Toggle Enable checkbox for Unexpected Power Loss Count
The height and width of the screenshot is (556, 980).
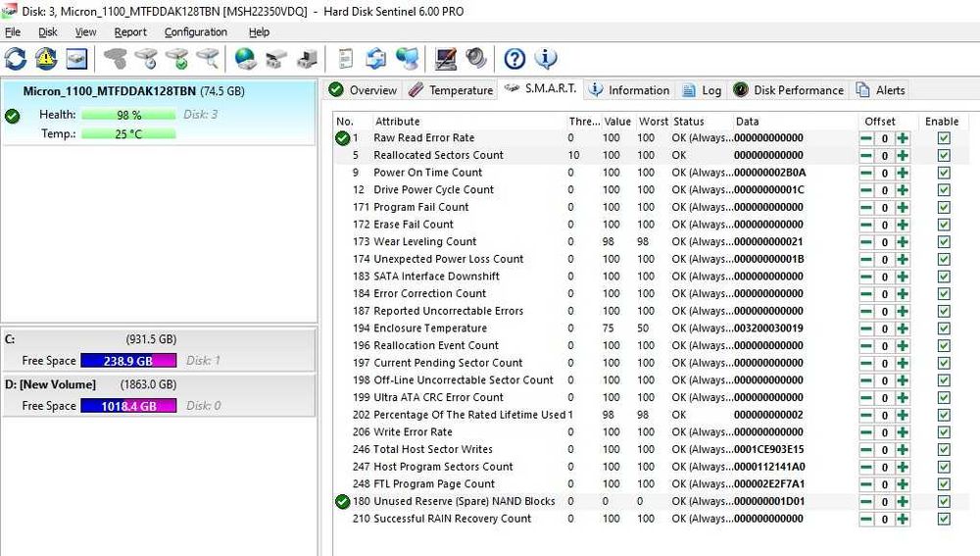944,260
